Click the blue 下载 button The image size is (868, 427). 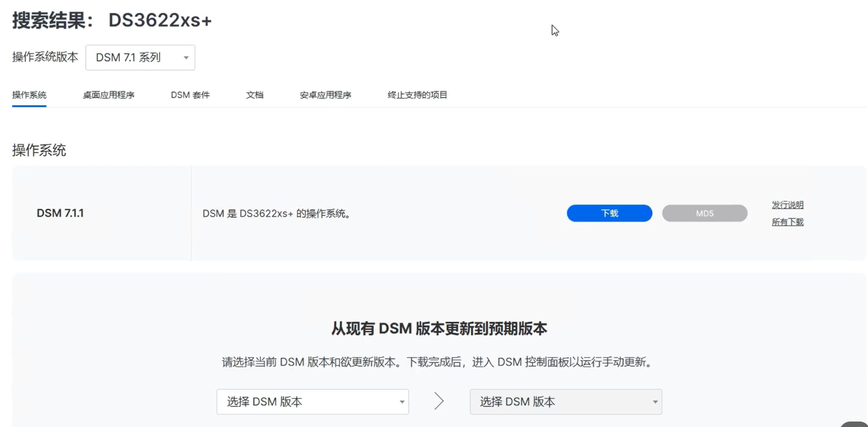[609, 213]
